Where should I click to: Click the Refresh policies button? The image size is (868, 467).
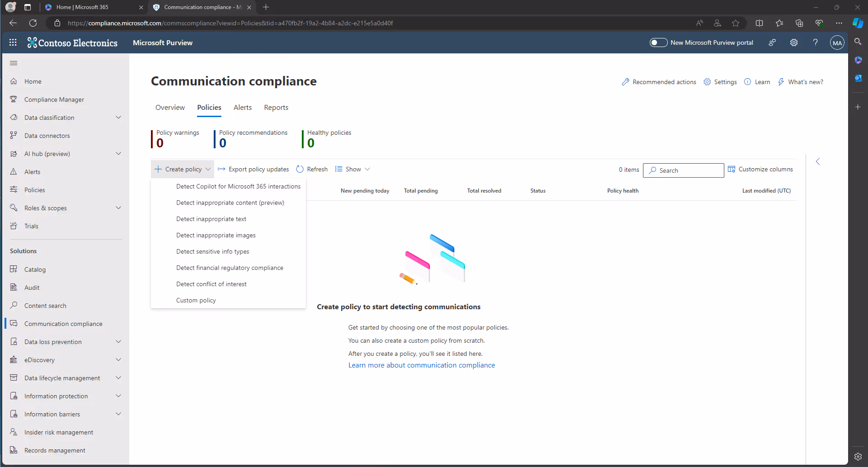(312, 169)
